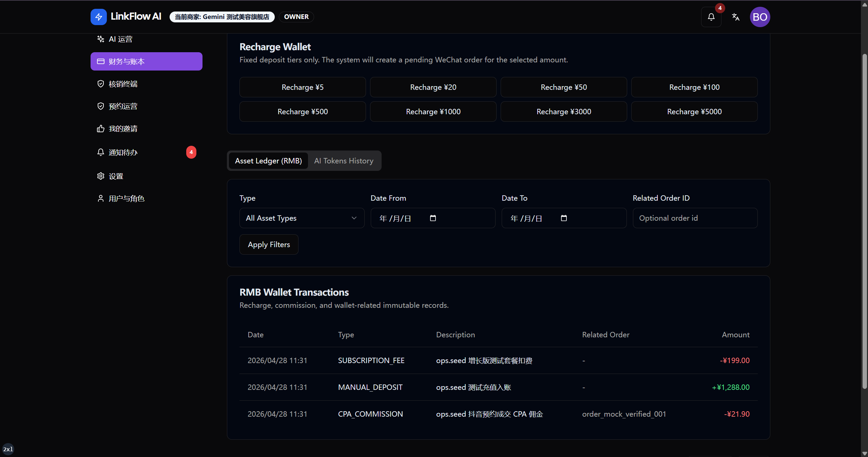This screenshot has width=868, height=457.
Task: Click the ops.seed 抖音预约成交 CPA 佣金 description
Action: (489, 414)
